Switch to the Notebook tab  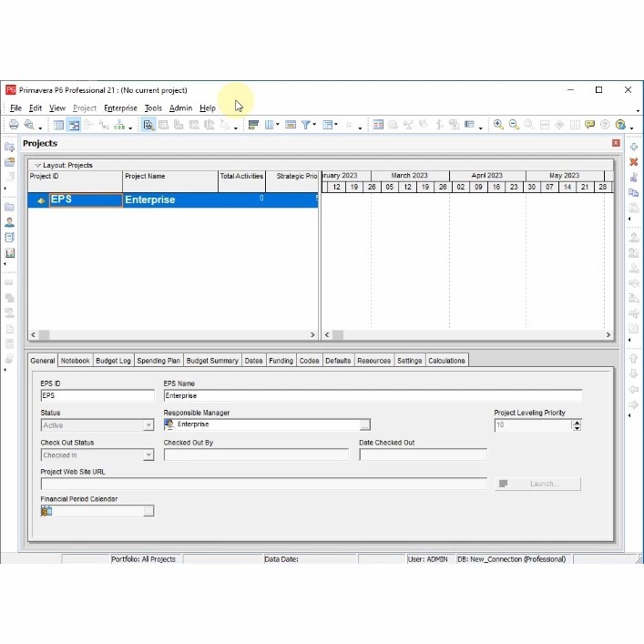click(x=76, y=361)
